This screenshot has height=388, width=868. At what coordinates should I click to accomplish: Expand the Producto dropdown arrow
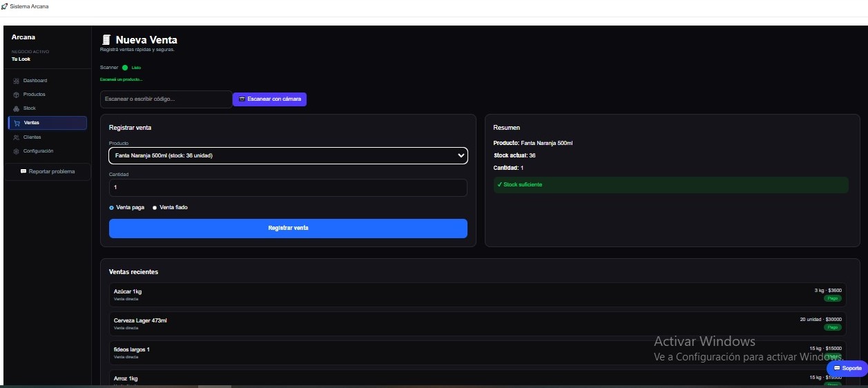[461, 156]
